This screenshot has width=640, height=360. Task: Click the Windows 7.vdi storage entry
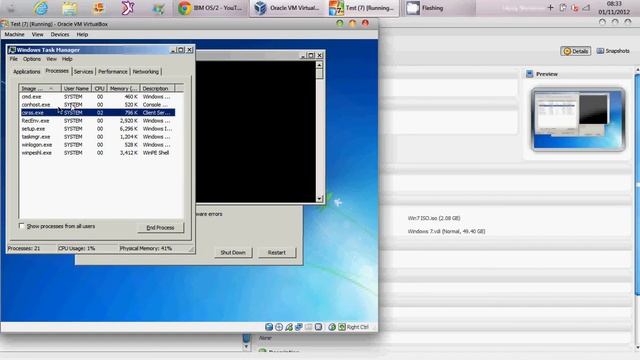[446, 231]
